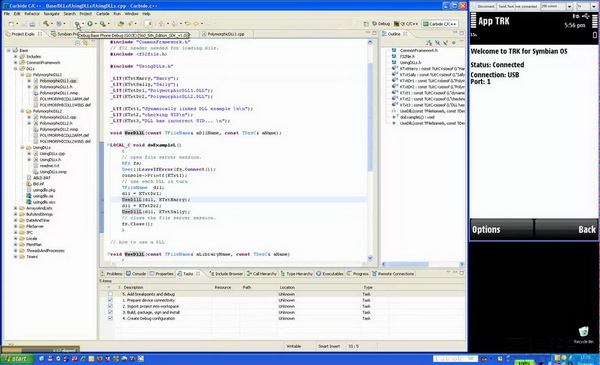This screenshot has width=600, height=365.
Task: Click Back softkey on App TRK screen
Action: tap(587, 229)
